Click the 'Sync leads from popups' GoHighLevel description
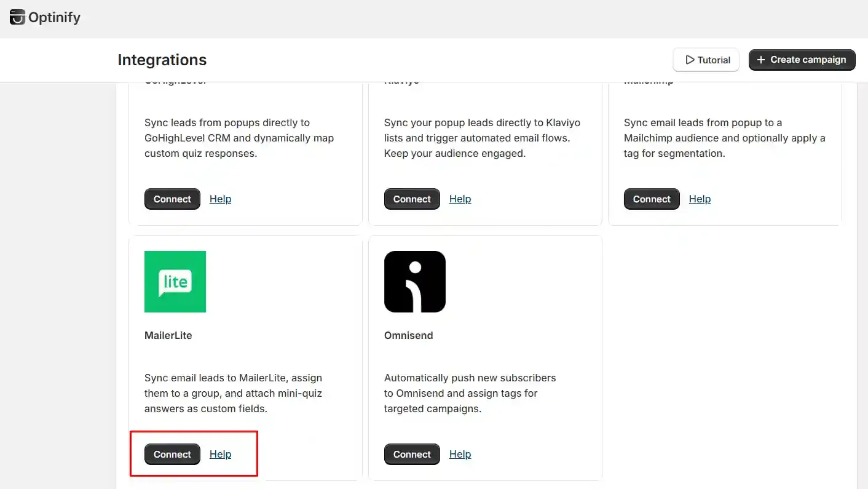The image size is (868, 489). click(x=239, y=138)
